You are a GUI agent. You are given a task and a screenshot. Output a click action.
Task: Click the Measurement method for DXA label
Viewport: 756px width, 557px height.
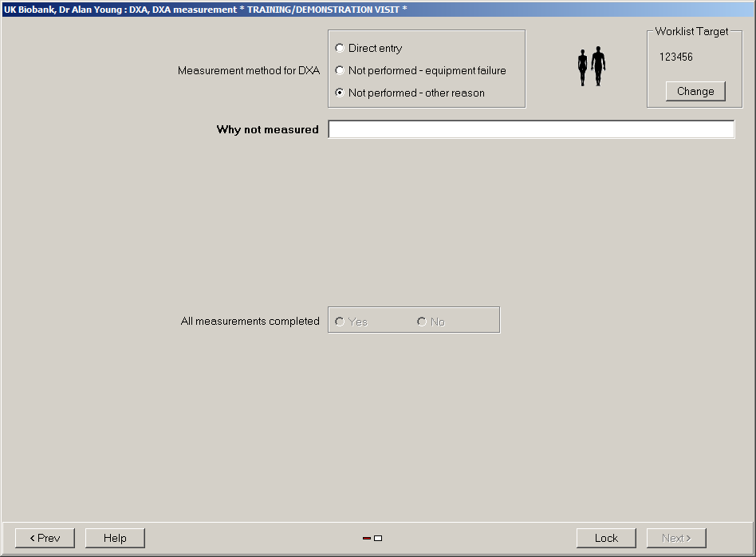248,70
